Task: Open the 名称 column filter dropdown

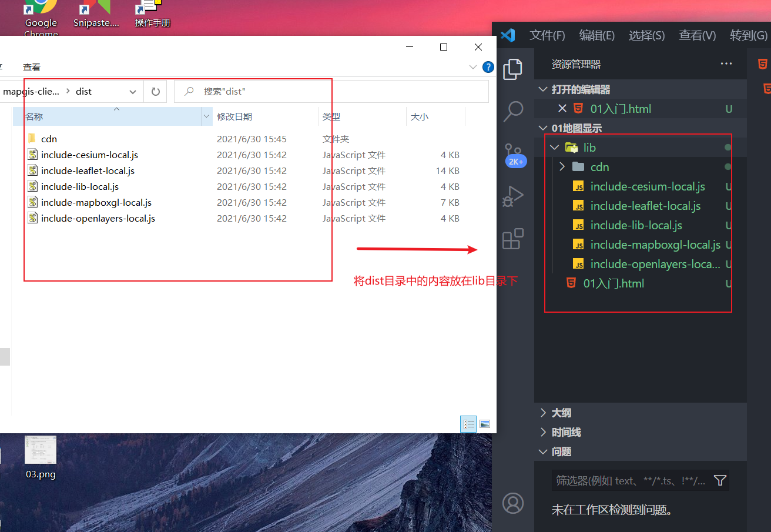Action: click(206, 116)
